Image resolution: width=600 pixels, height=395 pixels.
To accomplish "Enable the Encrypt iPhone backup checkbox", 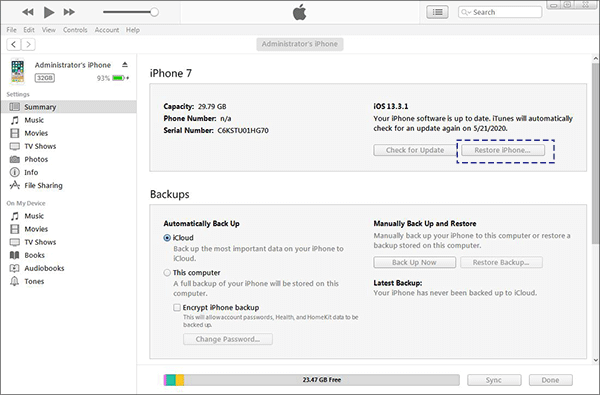I will tap(177, 307).
